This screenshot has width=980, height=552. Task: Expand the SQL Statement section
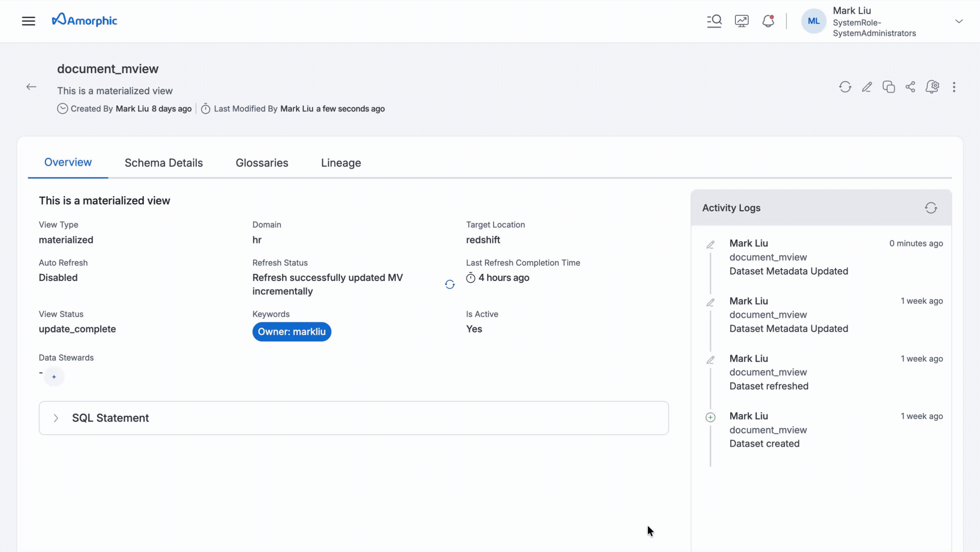click(56, 418)
